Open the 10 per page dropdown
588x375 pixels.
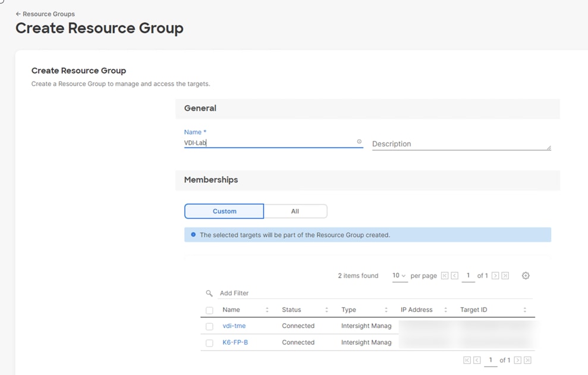[398, 275]
